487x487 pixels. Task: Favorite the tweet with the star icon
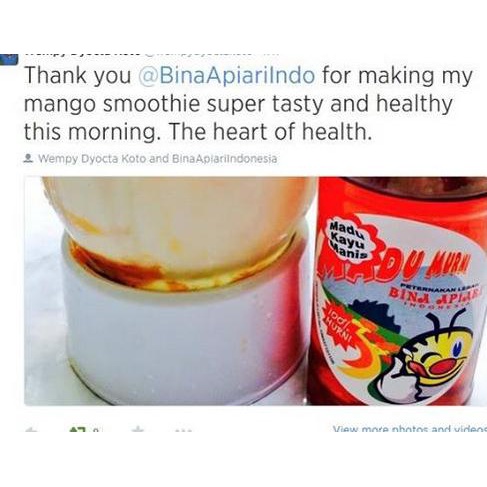(x=137, y=430)
